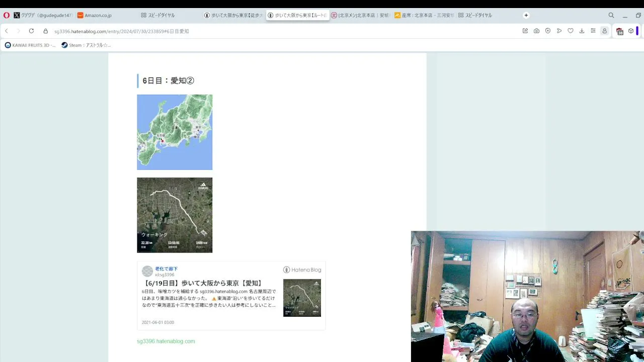
Task: Click the Hatena Blog logo in card
Action: pyautogui.click(x=302, y=270)
